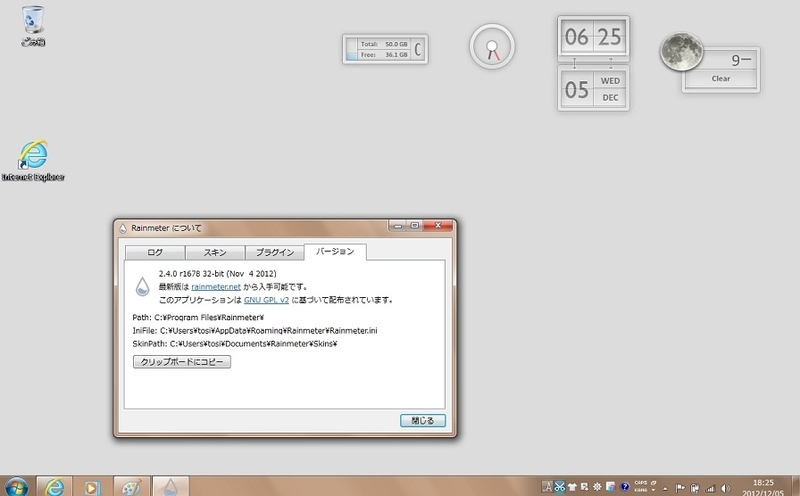800x496 pixels.
Task: Click the SkinPath line
Action: tap(235, 344)
